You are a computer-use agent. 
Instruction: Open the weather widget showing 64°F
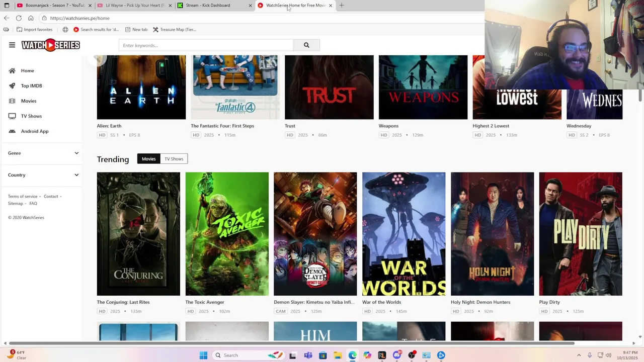coord(16,355)
